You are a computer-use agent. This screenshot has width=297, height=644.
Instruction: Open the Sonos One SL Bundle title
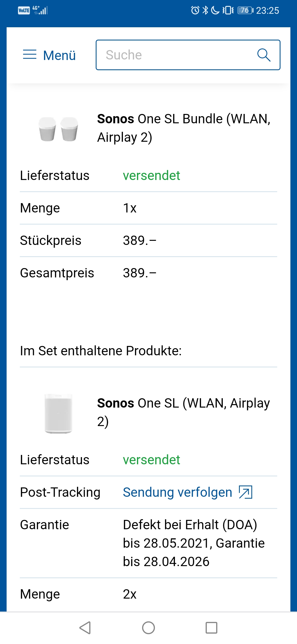[x=184, y=128]
